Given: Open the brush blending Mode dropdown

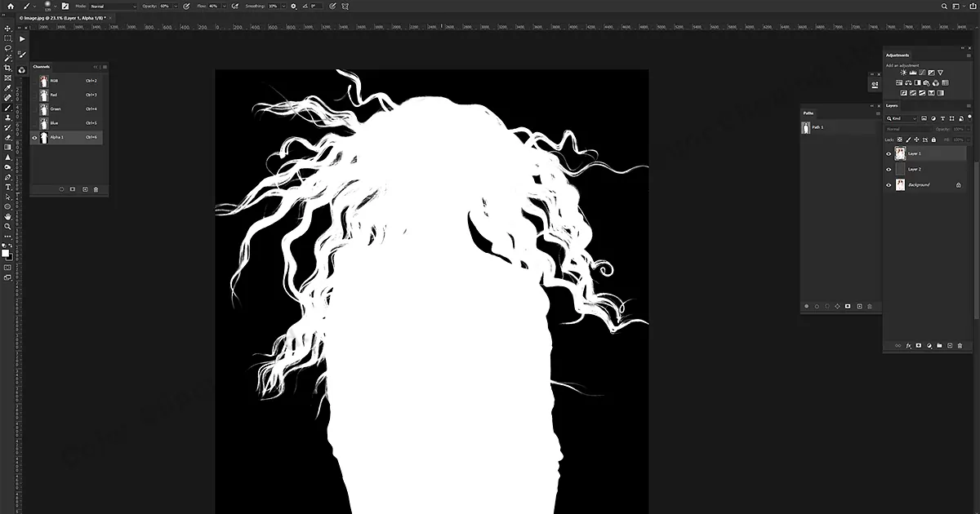Looking at the screenshot, I should click(x=113, y=6).
